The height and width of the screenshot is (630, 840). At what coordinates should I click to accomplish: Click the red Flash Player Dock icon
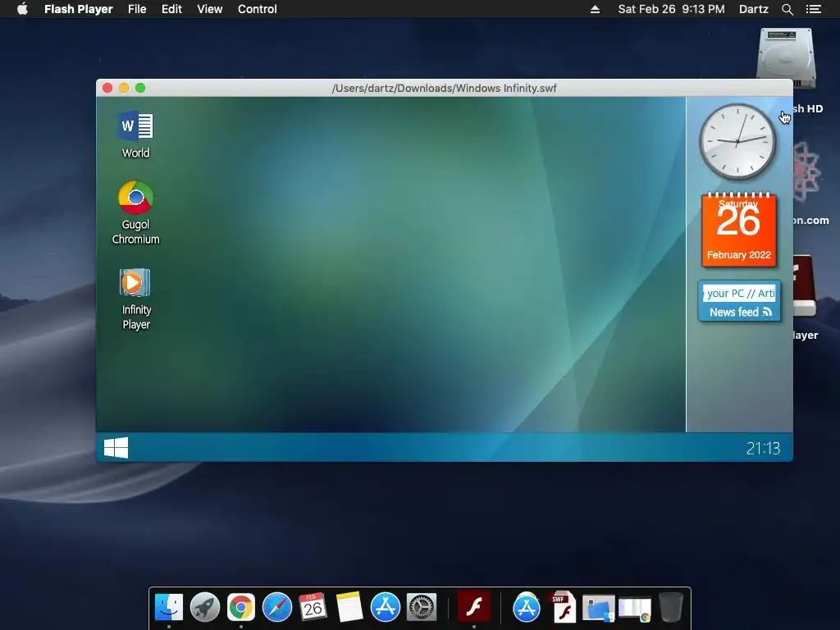coord(474,607)
